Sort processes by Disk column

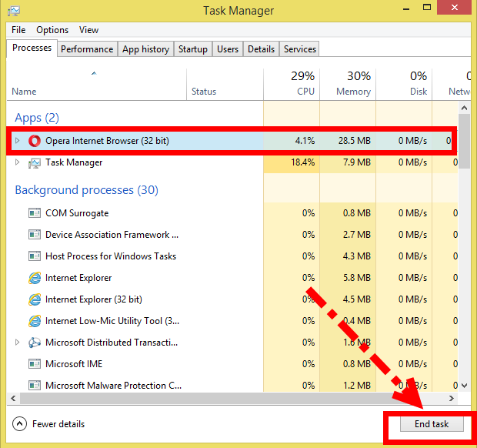(x=404, y=84)
